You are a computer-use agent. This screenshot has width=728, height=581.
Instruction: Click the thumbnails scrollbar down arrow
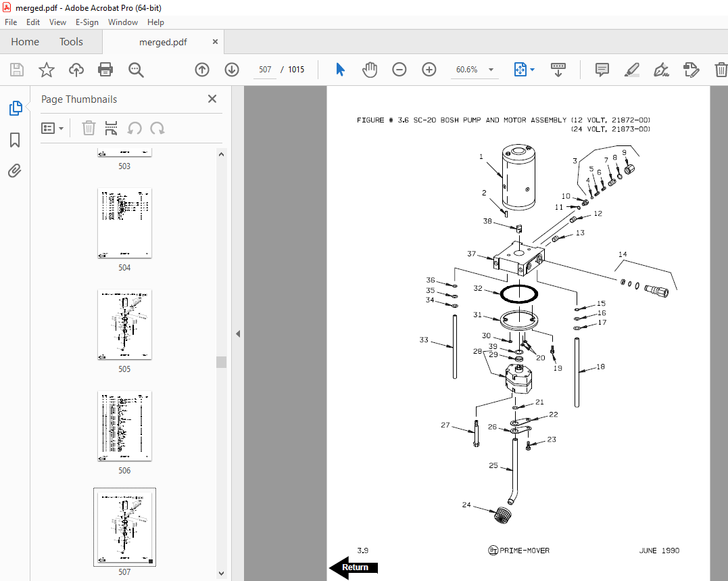[222, 574]
